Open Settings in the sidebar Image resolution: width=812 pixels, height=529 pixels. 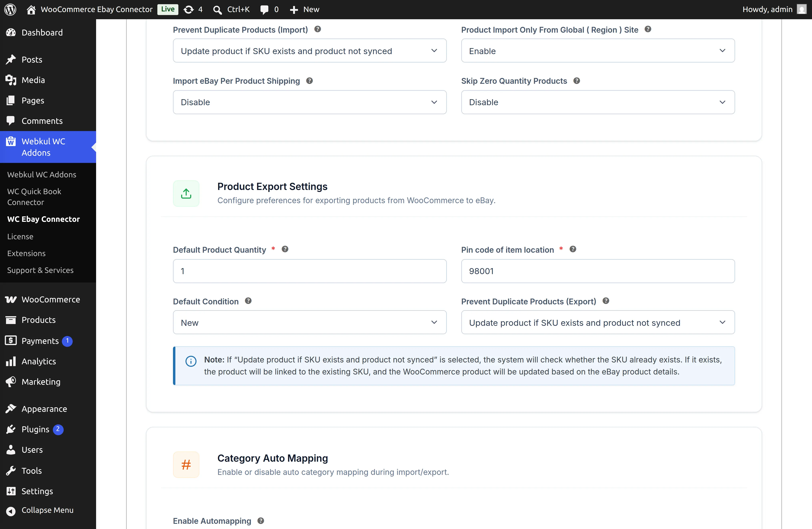pos(48,491)
